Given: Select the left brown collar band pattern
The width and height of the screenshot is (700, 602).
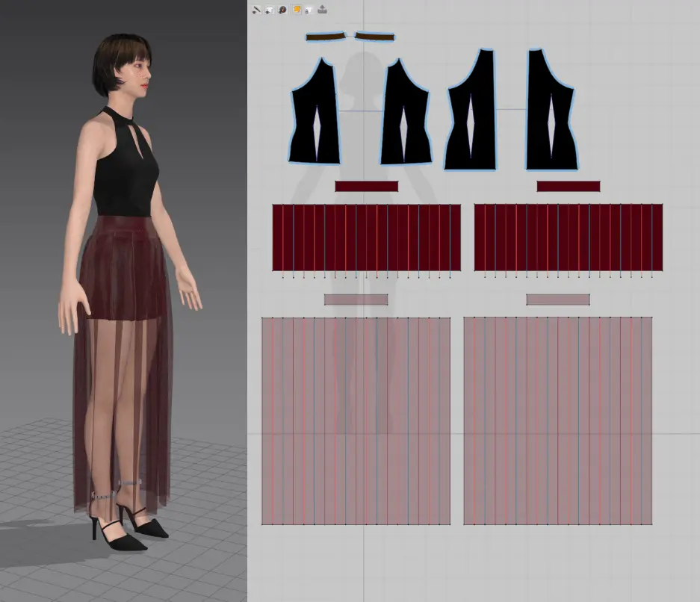Looking at the screenshot, I should coord(326,37).
